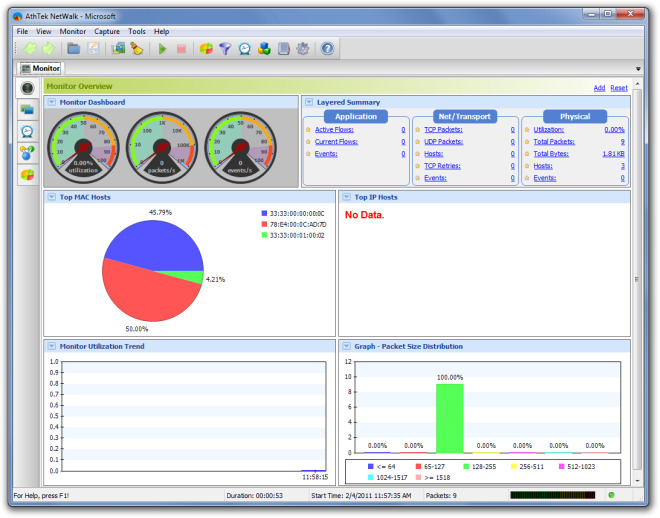Select the pie chart sidebar icon
This screenshot has height=518, width=660.
tap(28, 175)
